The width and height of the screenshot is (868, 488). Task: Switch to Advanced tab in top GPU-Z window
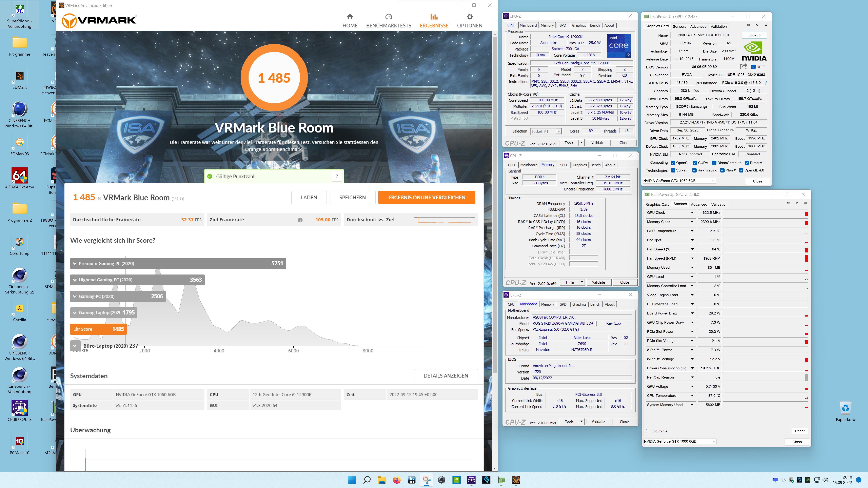[x=698, y=26]
